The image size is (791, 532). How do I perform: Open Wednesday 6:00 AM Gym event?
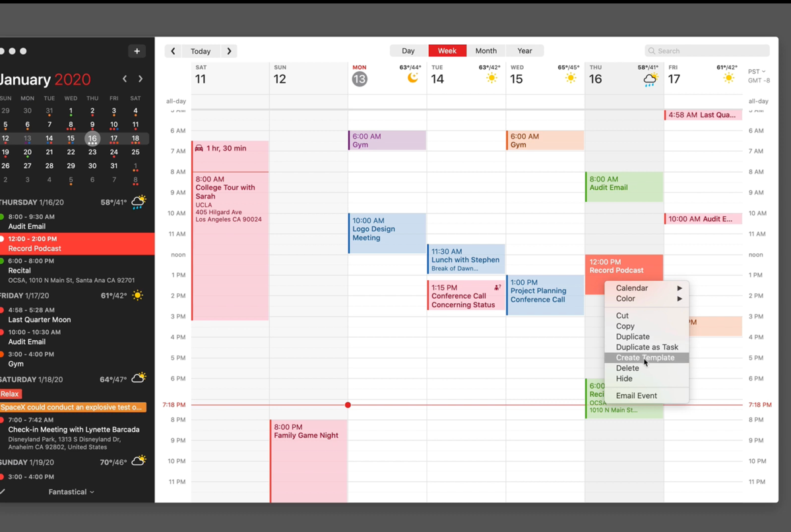545,140
